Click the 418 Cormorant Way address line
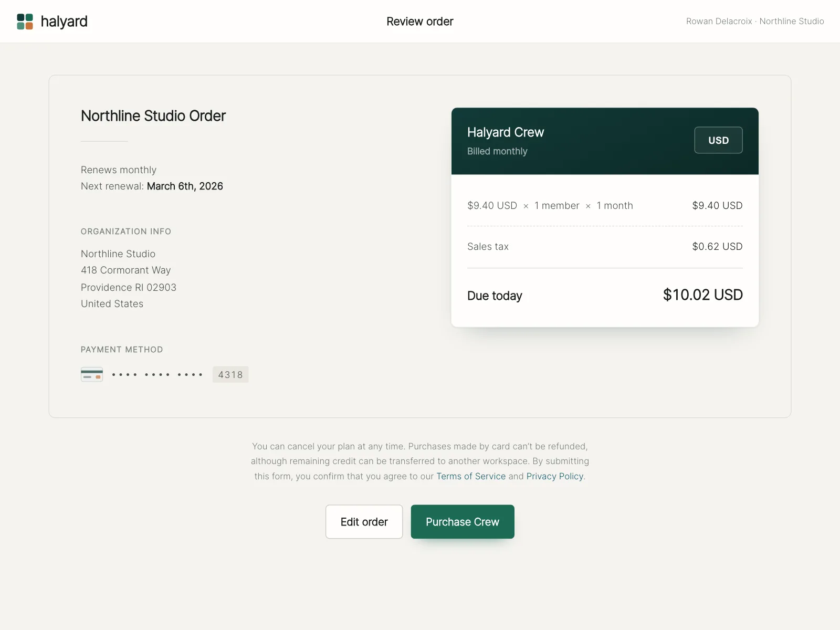 (x=126, y=270)
